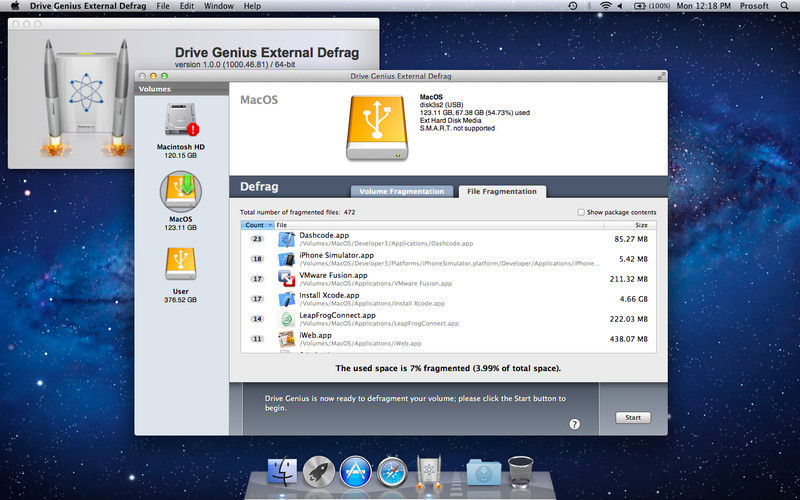Viewport: 800px width, 500px height.
Task: Open the Window menu
Action: click(x=218, y=6)
